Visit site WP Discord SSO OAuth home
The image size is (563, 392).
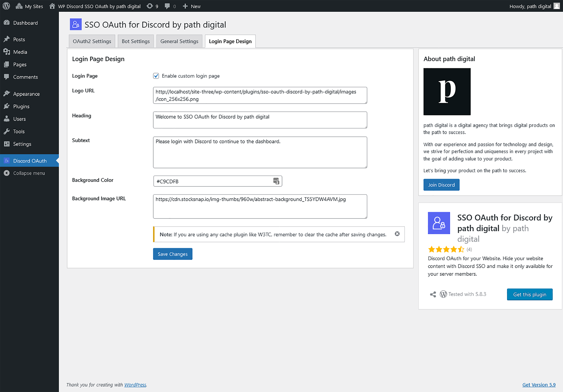click(x=95, y=6)
